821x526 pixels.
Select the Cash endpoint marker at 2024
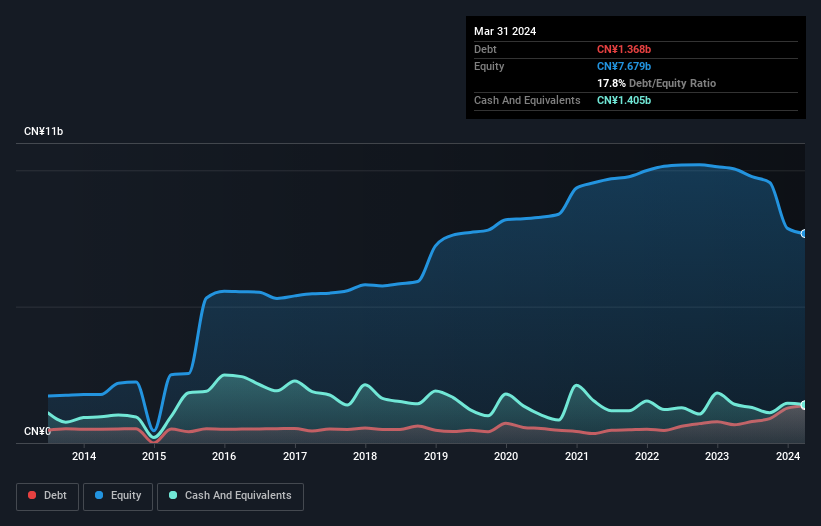[804, 405]
